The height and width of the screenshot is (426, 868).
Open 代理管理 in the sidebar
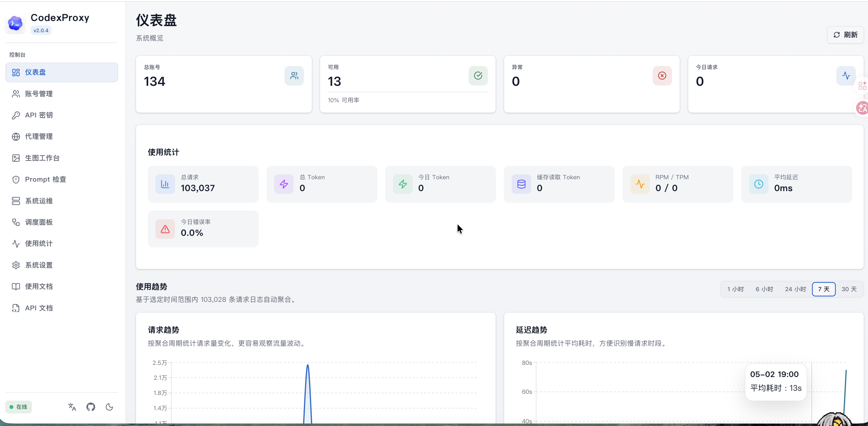[x=62, y=137]
